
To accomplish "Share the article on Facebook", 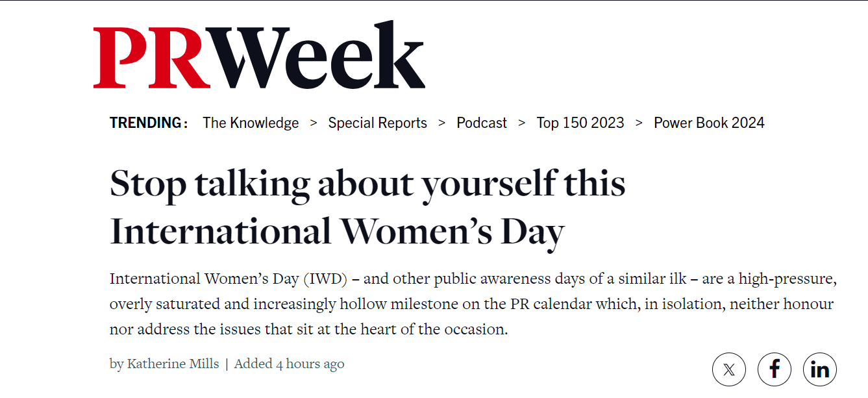I will tap(775, 369).
